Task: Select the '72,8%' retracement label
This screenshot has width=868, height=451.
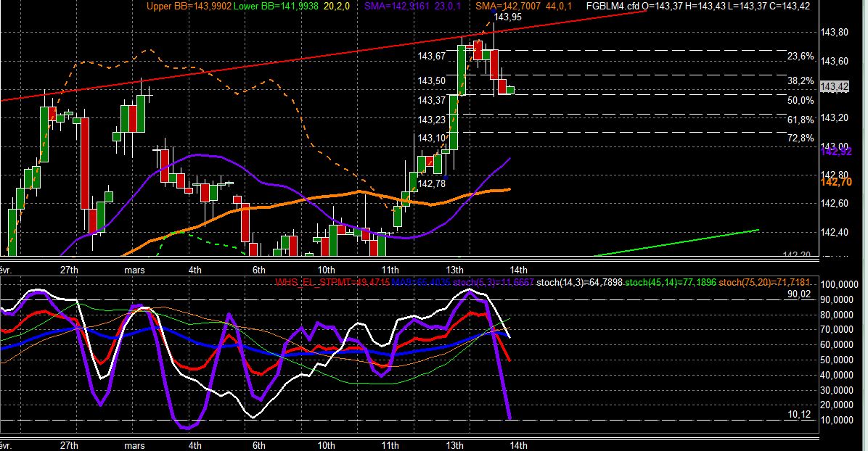Action: point(801,138)
